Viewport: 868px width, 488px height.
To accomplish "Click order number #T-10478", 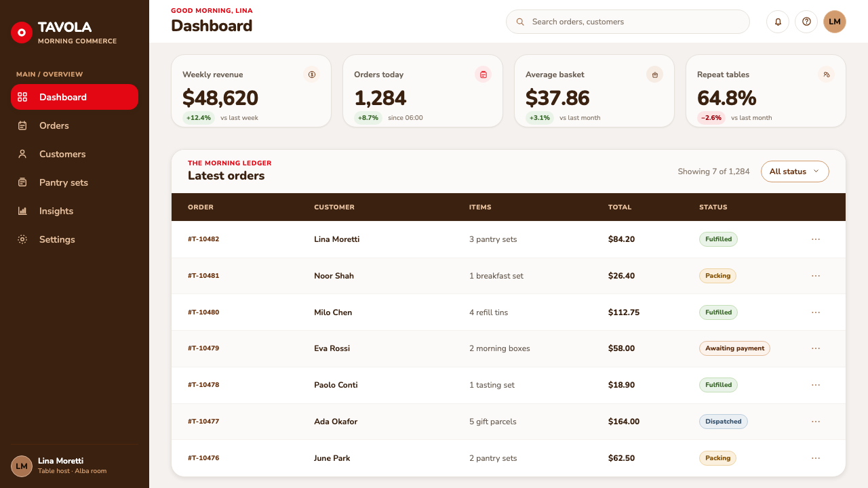I will (x=203, y=385).
